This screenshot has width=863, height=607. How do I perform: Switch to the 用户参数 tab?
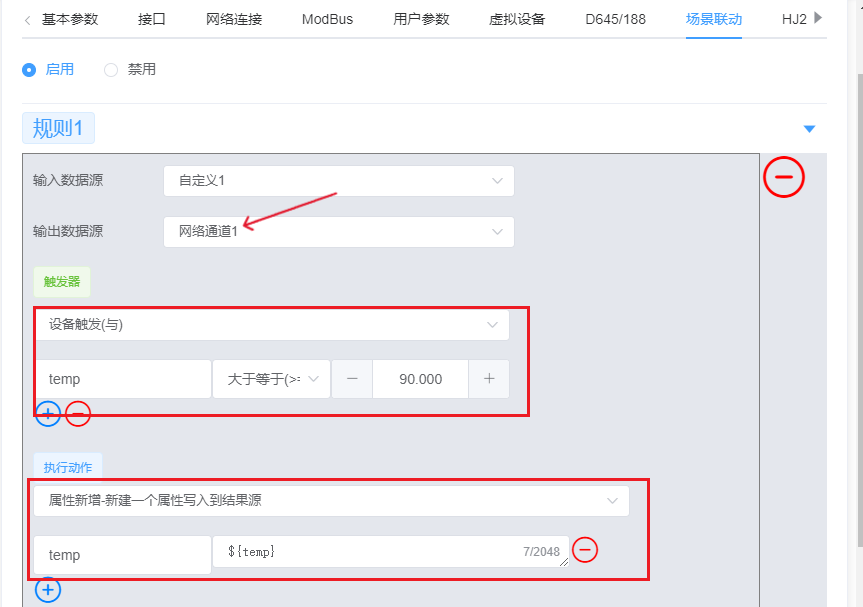(x=421, y=19)
